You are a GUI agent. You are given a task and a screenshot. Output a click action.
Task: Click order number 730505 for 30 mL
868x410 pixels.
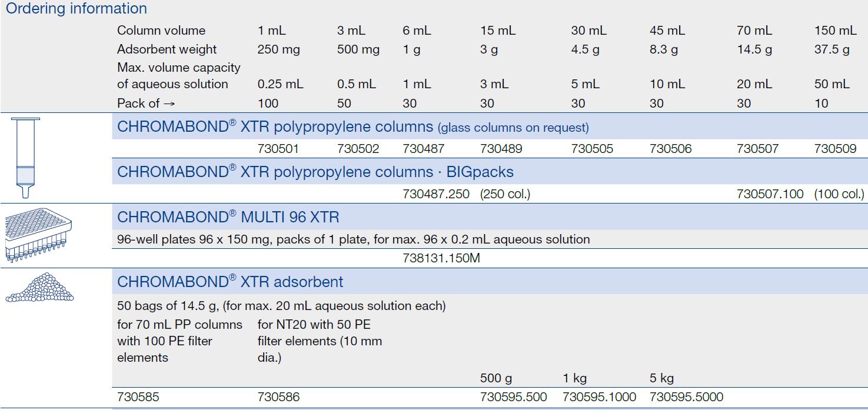point(592,149)
